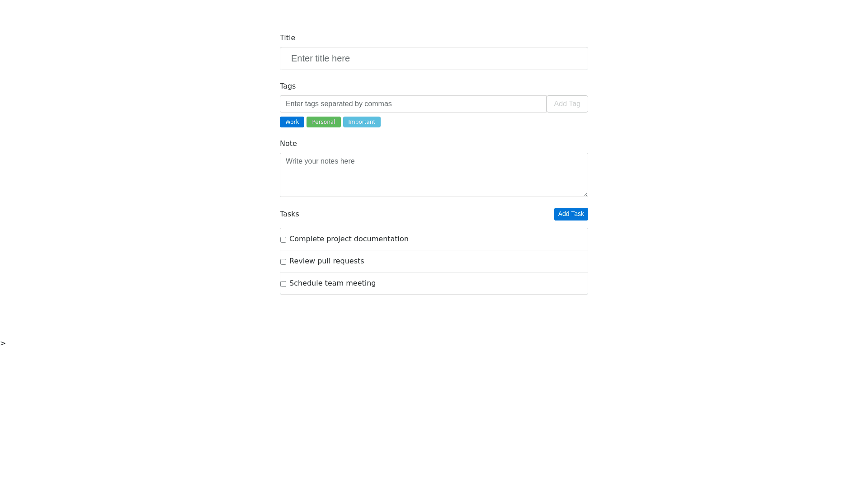Click the 'Complete project documentation' task text
This screenshot has width=868, height=488.
(349, 239)
